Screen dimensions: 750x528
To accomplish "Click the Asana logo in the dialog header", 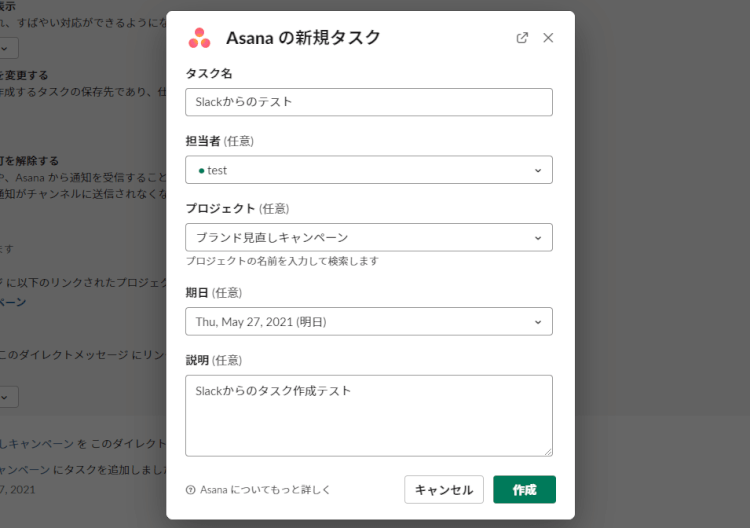I will point(199,38).
